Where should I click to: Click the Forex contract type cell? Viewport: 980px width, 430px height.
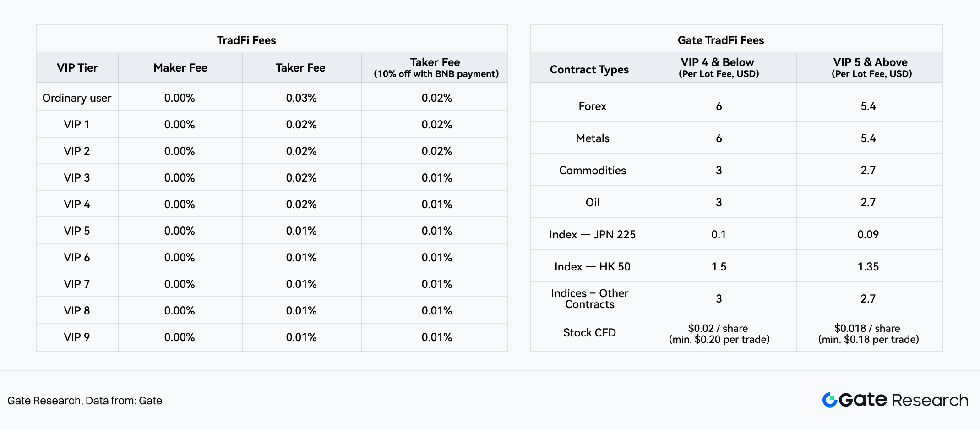click(x=592, y=106)
